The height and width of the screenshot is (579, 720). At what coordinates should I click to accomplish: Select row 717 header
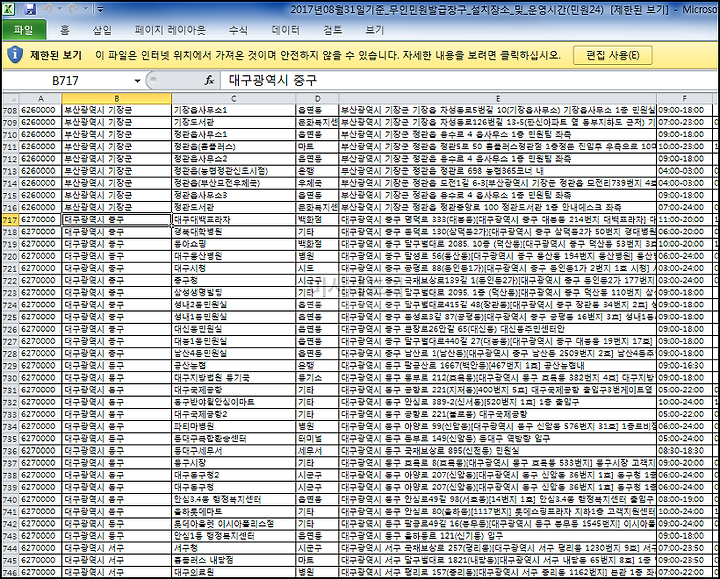10,220
